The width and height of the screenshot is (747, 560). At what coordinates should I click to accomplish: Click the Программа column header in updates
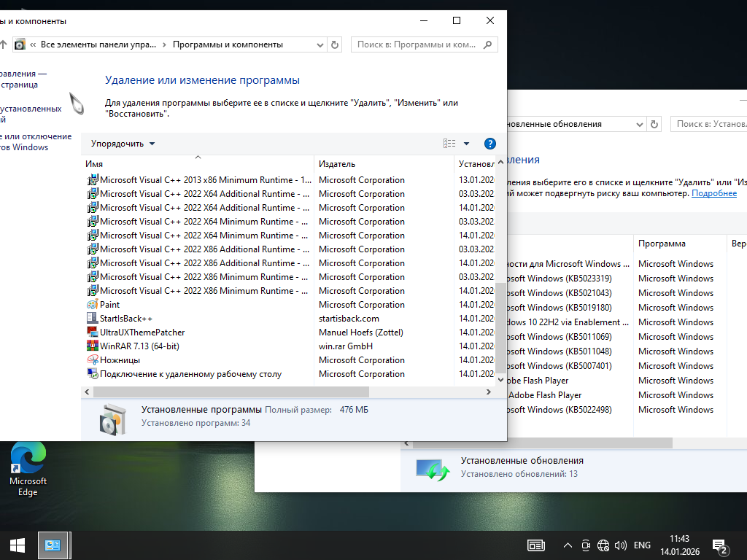click(662, 244)
